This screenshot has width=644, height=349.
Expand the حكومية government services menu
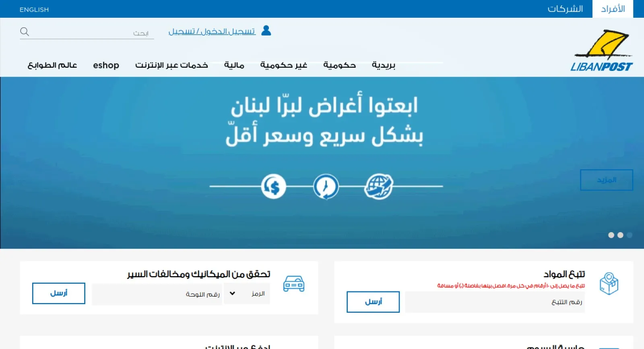(339, 65)
